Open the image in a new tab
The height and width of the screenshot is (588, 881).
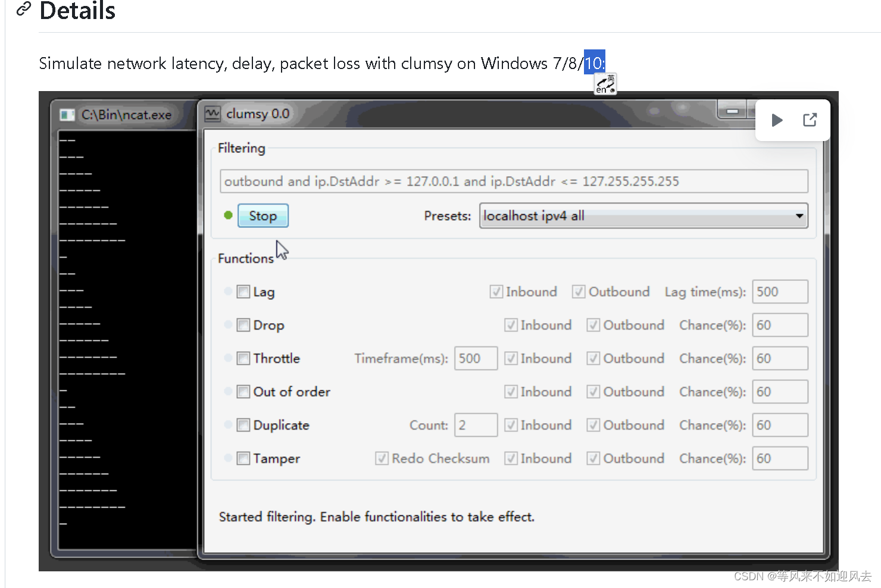coord(810,120)
